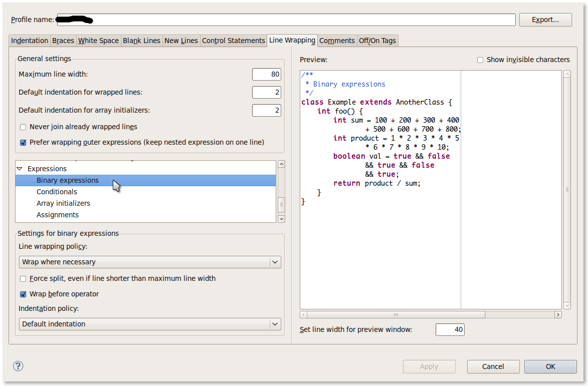Click the tree list scroll-up arrow
This screenshot has width=588, height=386.
click(281, 164)
